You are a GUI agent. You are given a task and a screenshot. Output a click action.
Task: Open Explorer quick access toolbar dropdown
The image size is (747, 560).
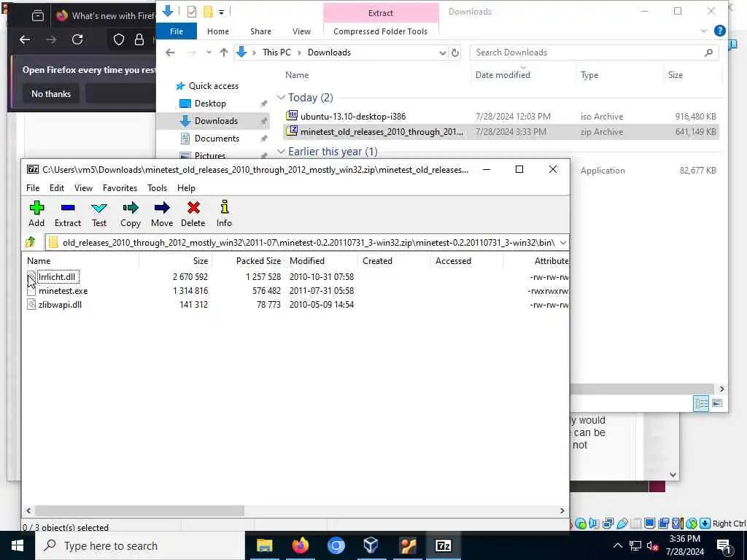(222, 12)
